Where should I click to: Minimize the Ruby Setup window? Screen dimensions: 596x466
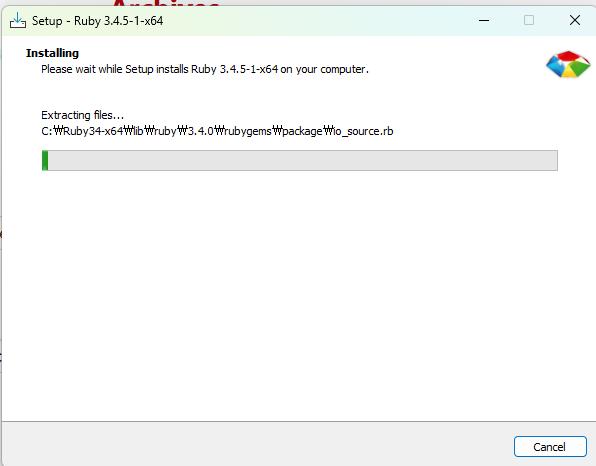click(484, 21)
